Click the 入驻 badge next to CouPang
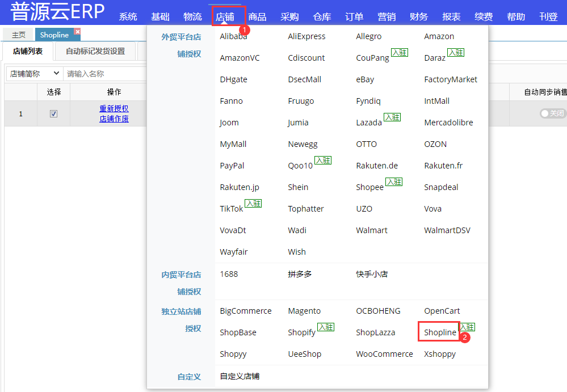This screenshot has width=567, height=392. [x=400, y=53]
